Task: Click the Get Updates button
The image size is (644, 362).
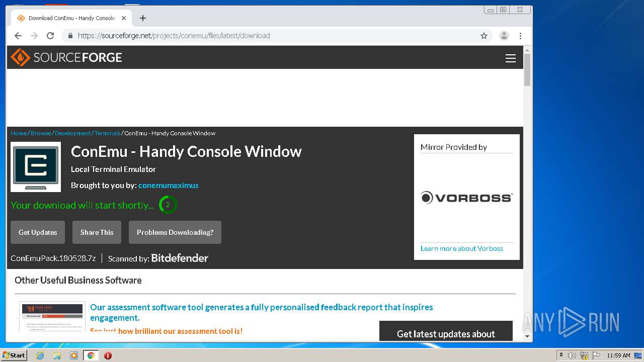Action: (38, 232)
